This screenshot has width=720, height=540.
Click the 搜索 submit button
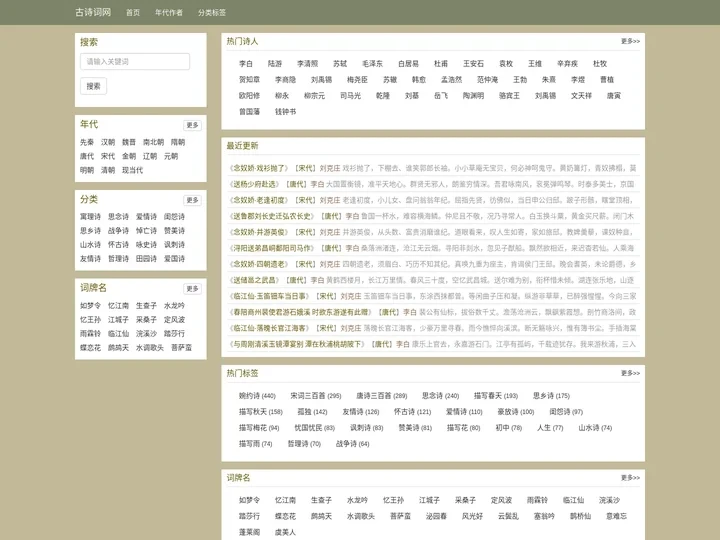tap(94, 86)
